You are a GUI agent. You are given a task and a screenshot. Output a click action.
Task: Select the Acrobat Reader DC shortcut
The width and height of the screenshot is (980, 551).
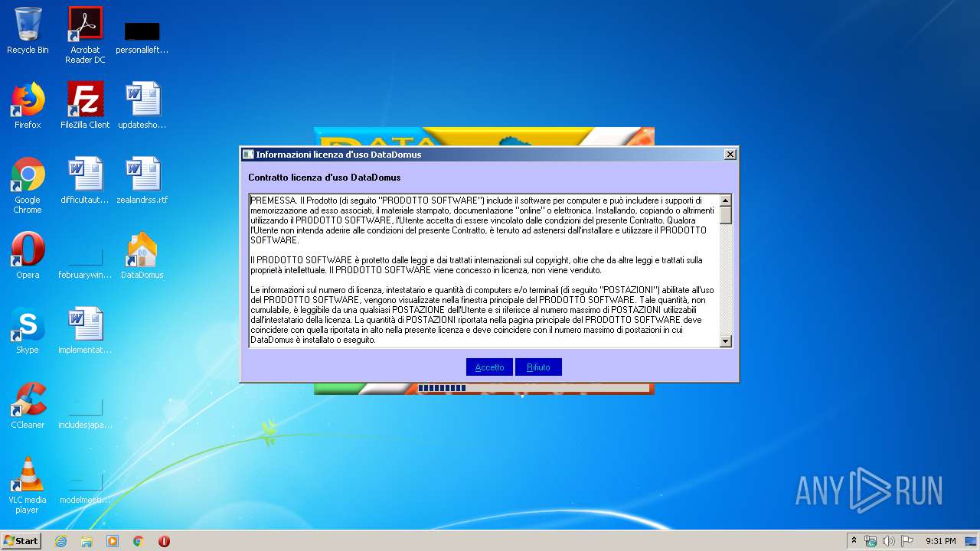(x=85, y=35)
